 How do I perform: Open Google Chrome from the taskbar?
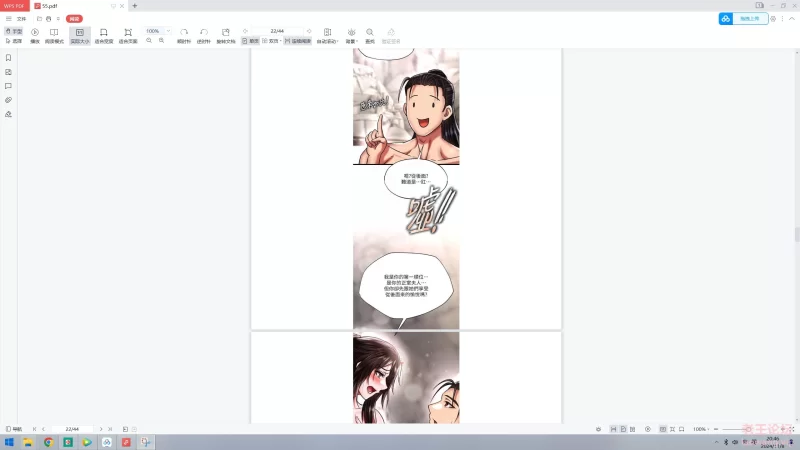[x=48, y=442]
